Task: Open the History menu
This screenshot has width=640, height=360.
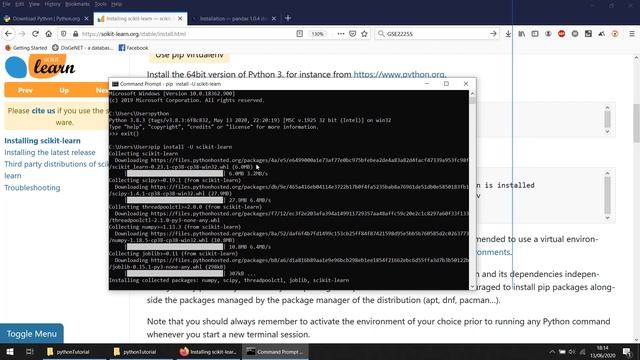Action: point(52,4)
